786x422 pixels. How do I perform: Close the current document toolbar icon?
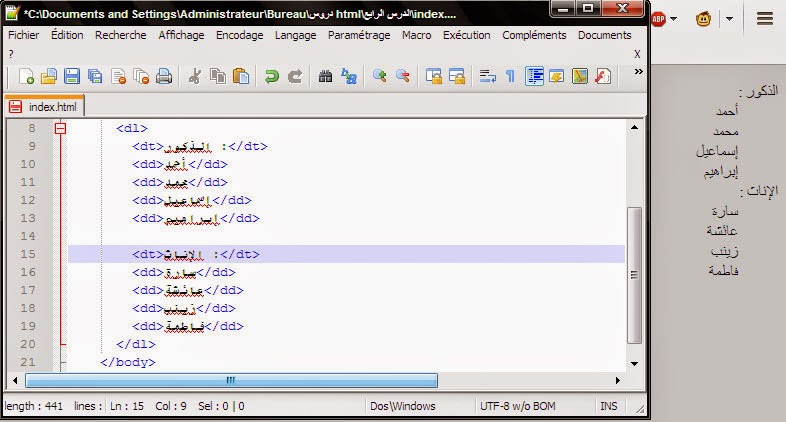click(x=118, y=76)
